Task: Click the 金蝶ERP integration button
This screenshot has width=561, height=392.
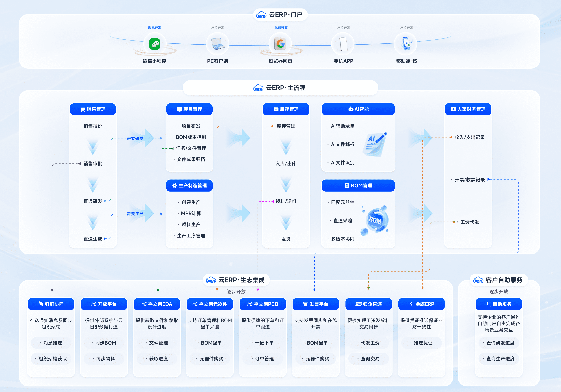Action: [421, 304]
